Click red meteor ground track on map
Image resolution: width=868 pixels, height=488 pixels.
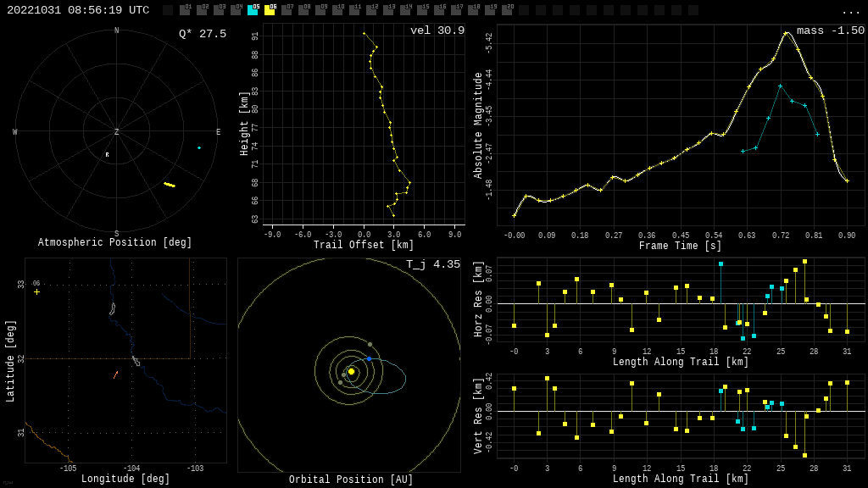pos(115,374)
